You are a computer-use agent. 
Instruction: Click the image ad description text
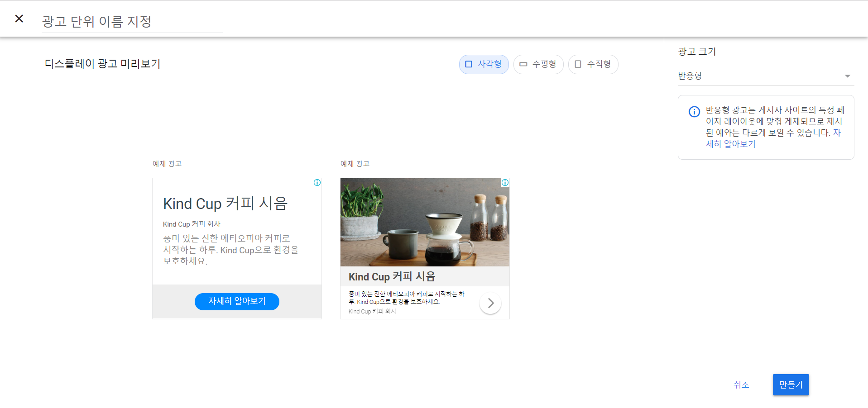pyautogui.click(x=406, y=298)
